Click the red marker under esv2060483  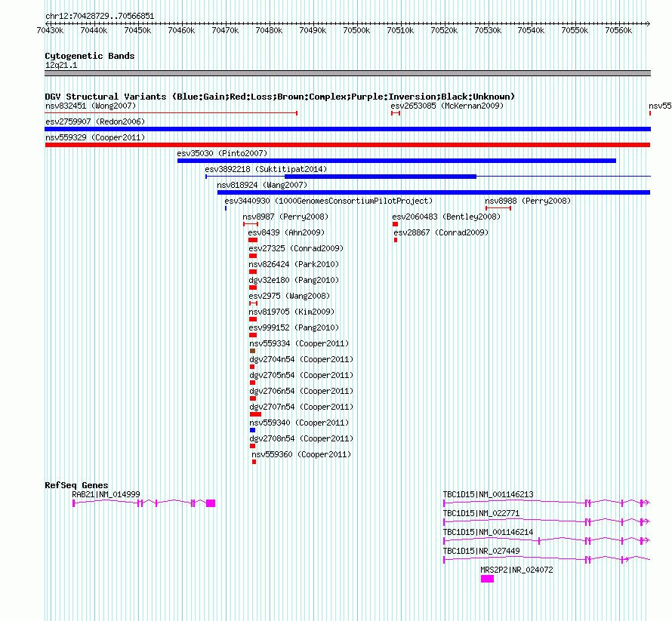(395, 224)
